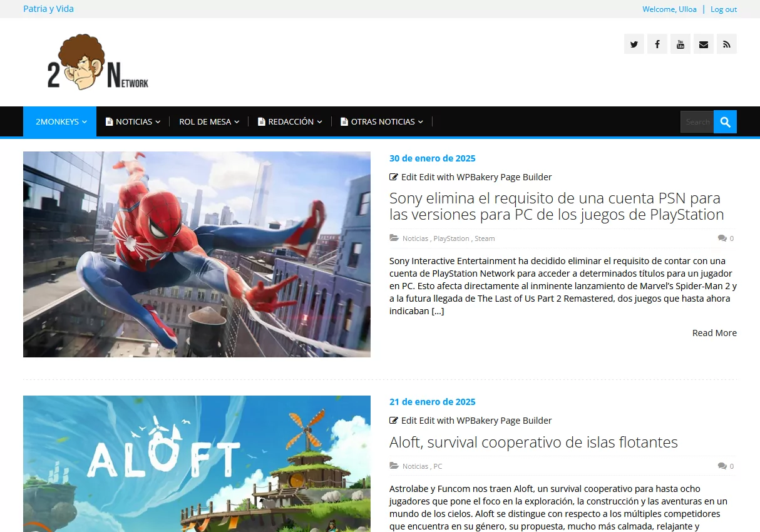Open the Sony PSN requirement article title
The width and height of the screenshot is (760, 532).
pos(557,207)
